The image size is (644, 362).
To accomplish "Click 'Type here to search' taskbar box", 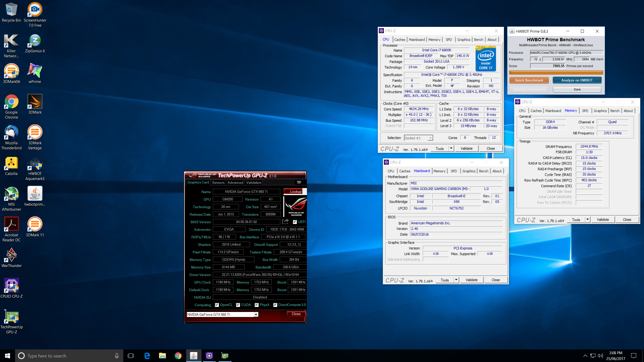I will [x=69, y=356].
